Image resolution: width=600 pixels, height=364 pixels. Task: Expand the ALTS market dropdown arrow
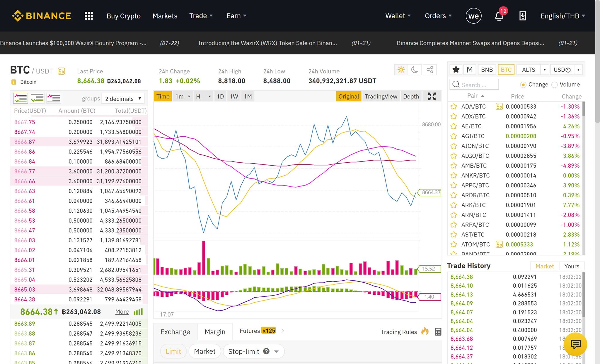tap(545, 70)
